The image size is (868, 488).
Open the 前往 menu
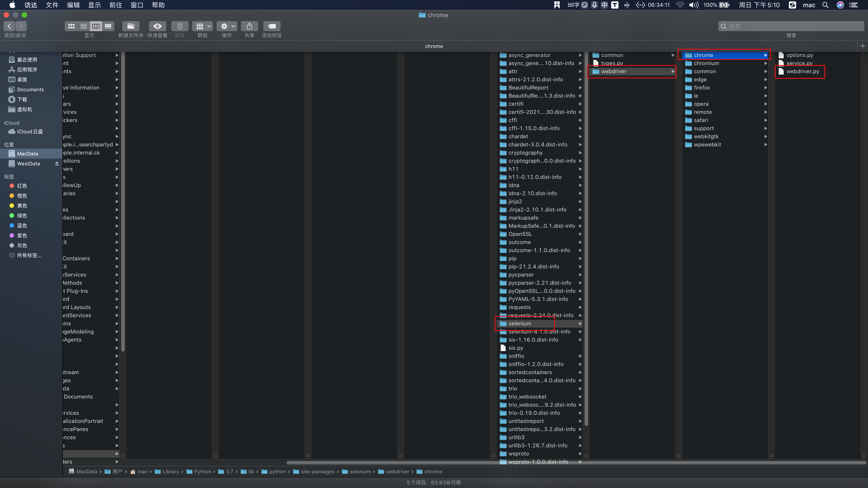tap(116, 5)
